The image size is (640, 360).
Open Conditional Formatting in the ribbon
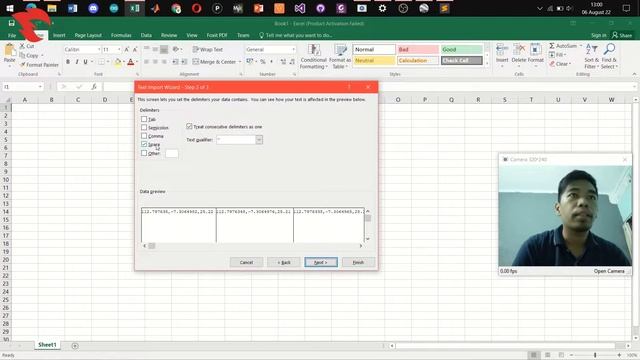(313, 56)
